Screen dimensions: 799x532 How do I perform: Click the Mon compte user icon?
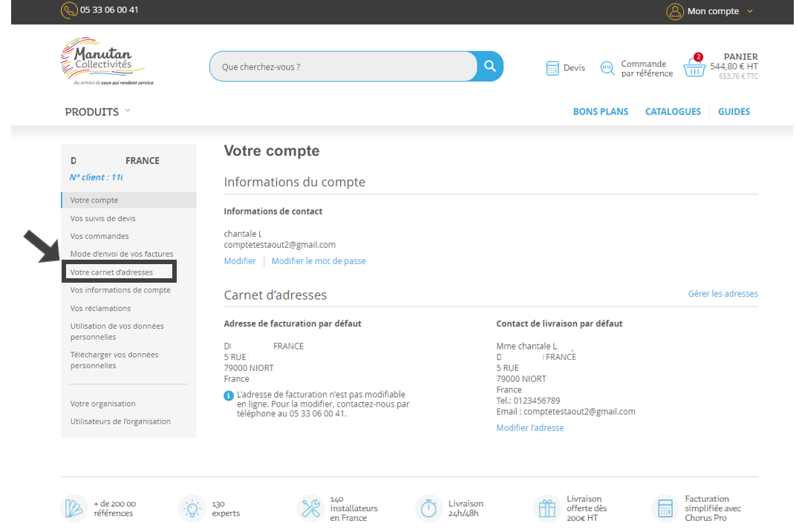point(674,11)
